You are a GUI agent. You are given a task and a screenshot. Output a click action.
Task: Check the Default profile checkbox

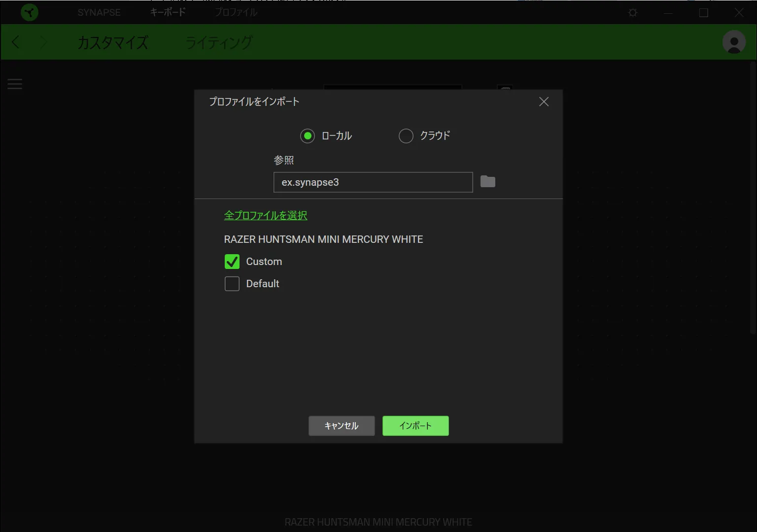(232, 284)
